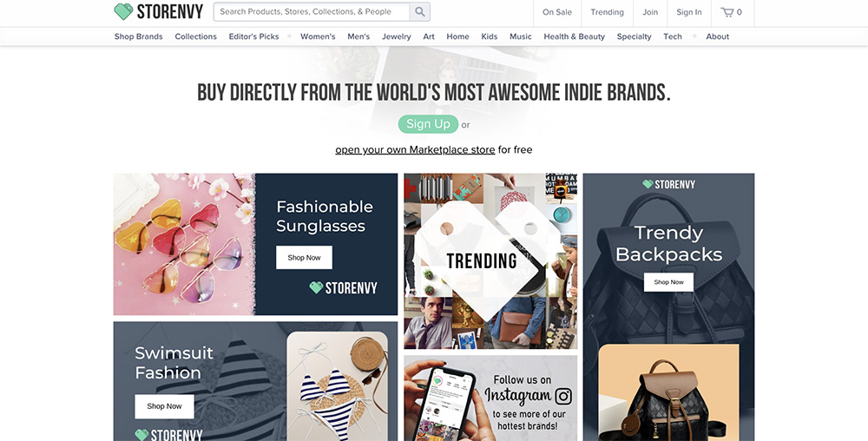Open the About page link
The height and width of the screenshot is (441, 868).
pyautogui.click(x=718, y=36)
